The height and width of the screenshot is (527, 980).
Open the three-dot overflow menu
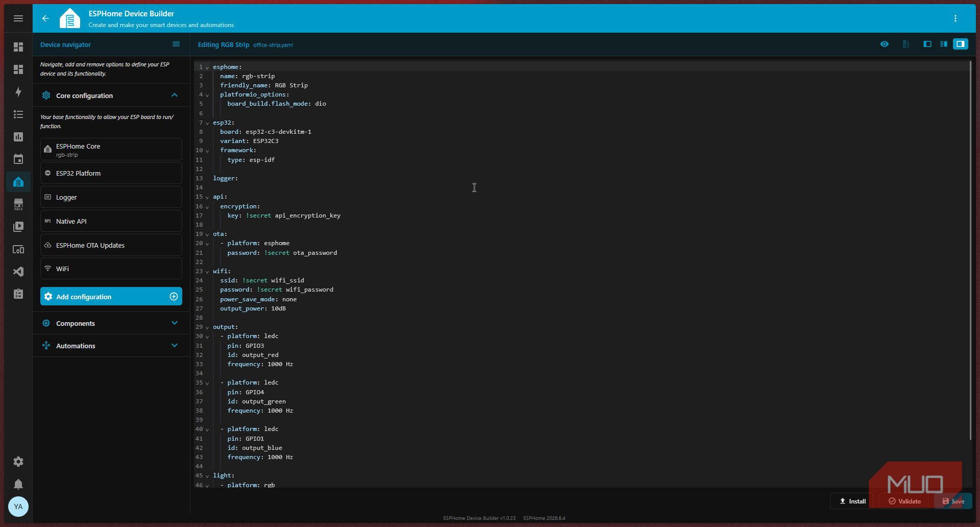(x=955, y=18)
